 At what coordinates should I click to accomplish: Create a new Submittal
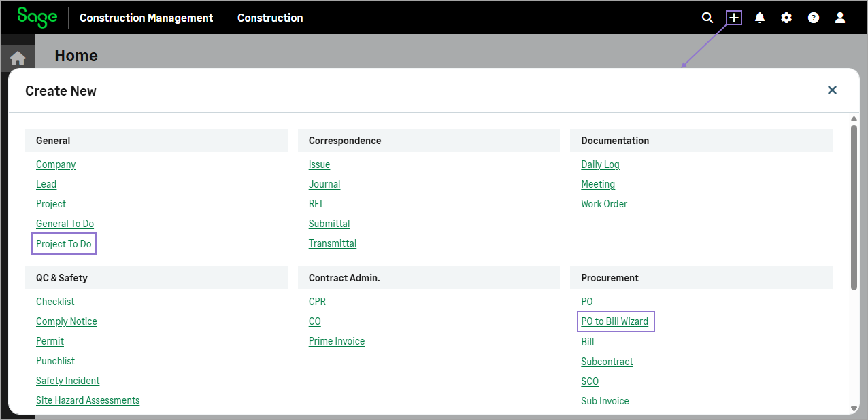point(329,224)
